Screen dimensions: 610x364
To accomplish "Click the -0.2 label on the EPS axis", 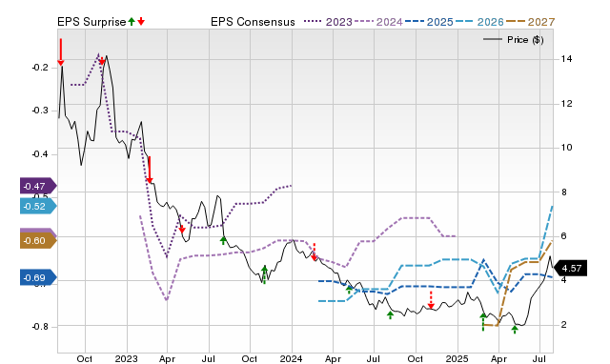I will pos(40,68).
